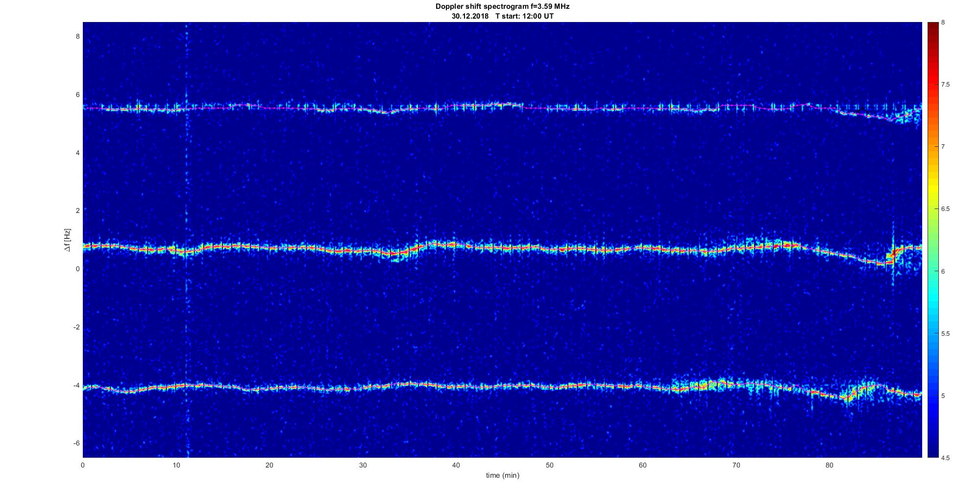
Task: Click the red burst on the middle trace near 87 minutes
Action: pyautogui.click(x=894, y=254)
